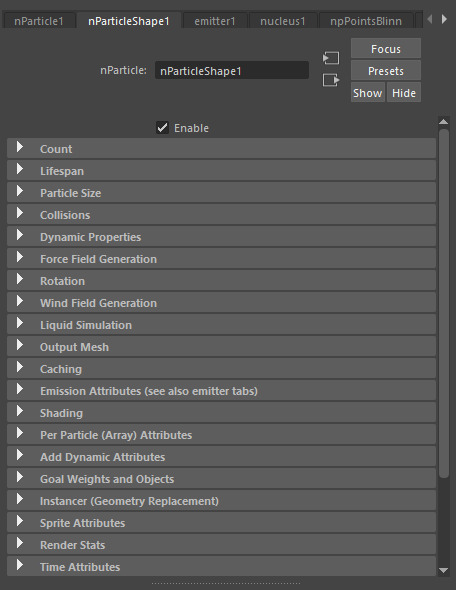This screenshot has height=590, width=456.
Task: Expand the Output Mesh section
Action: 221,347
